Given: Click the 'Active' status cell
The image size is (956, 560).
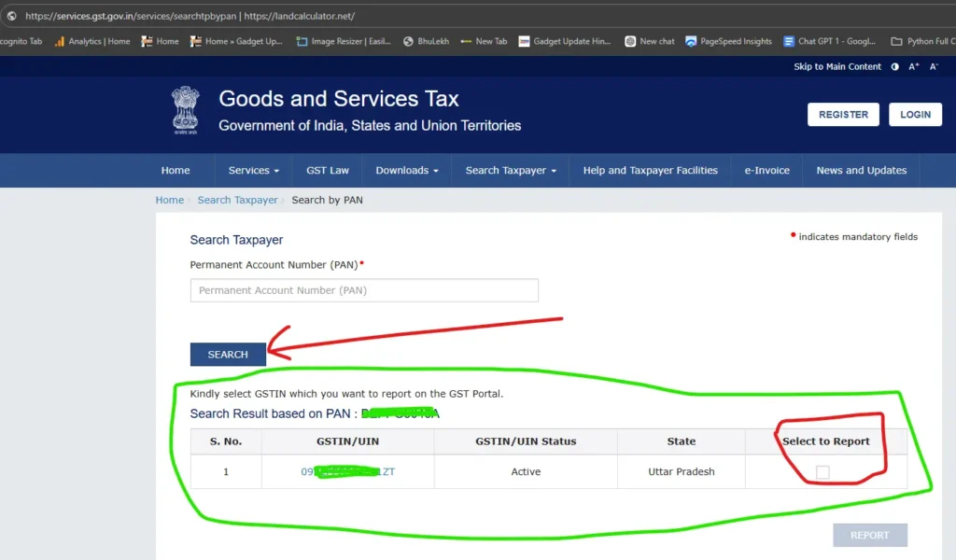Looking at the screenshot, I should coord(526,471).
